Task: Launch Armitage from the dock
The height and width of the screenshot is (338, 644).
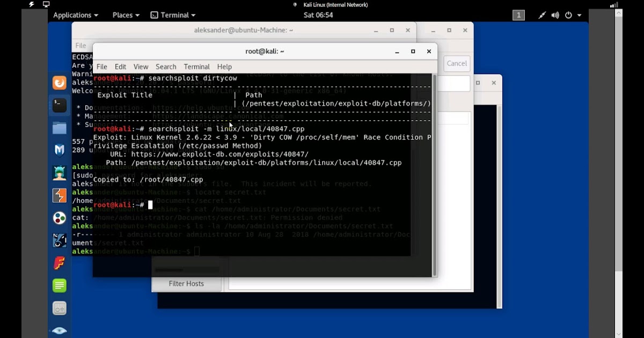Action: [60, 173]
